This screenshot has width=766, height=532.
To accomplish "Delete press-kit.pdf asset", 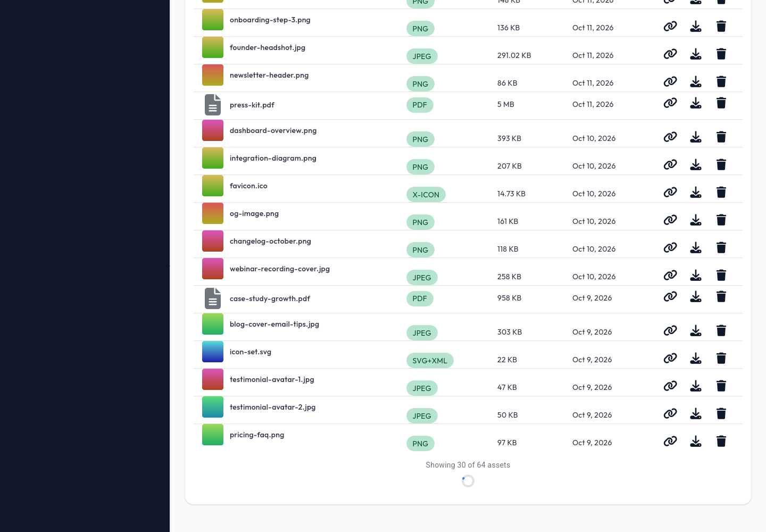I will (721, 103).
